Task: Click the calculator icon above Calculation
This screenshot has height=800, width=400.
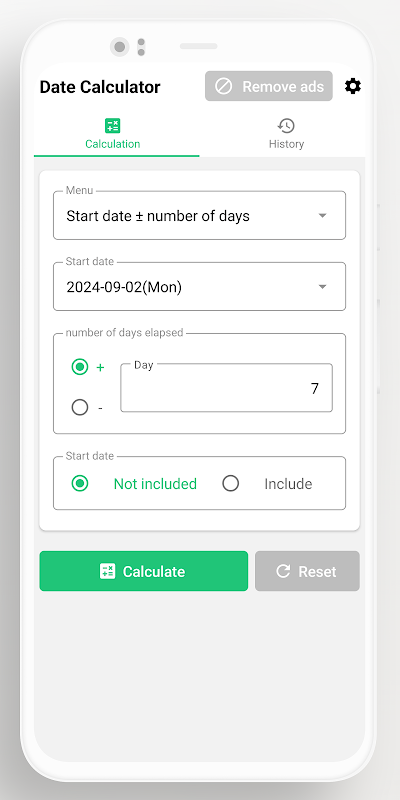Action: tap(112, 126)
